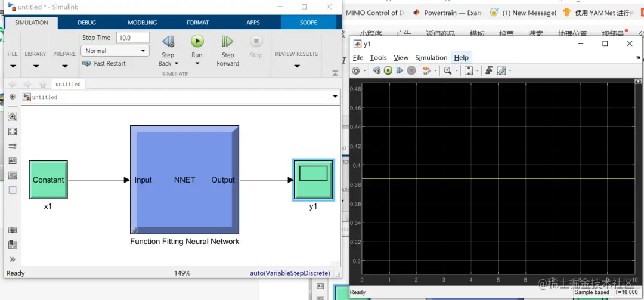The height and width of the screenshot is (300, 644).
Task: Click the Up to Parent arrow
Action: coord(43,84)
